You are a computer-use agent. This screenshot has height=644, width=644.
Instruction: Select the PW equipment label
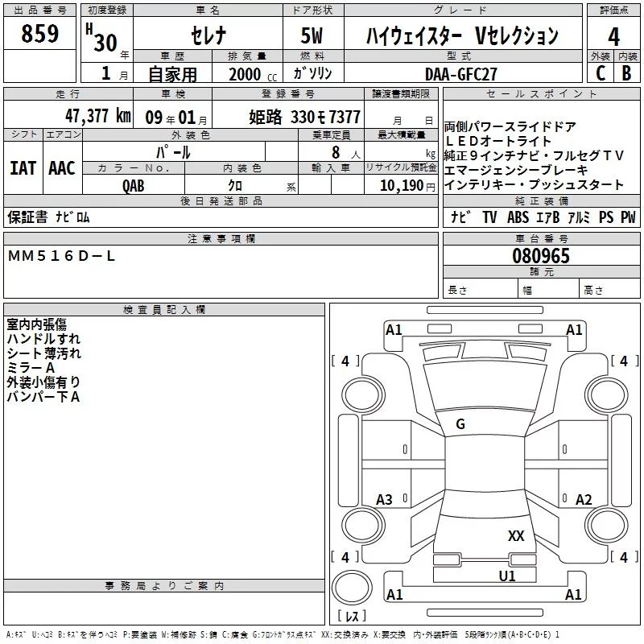[628, 217]
